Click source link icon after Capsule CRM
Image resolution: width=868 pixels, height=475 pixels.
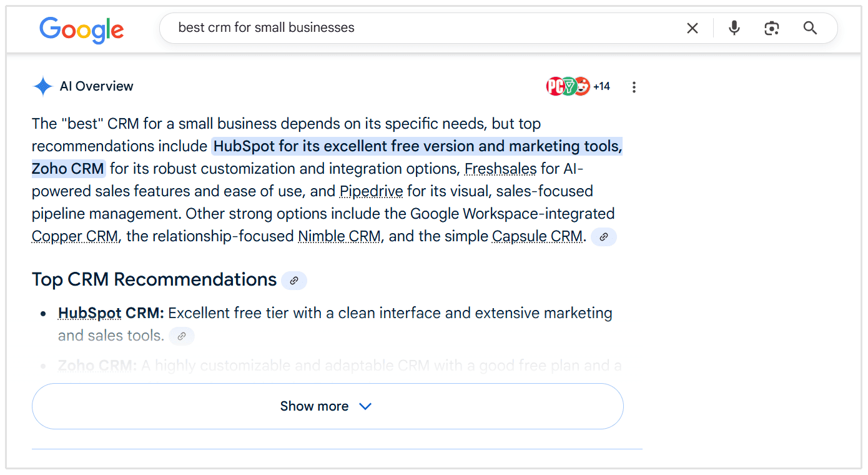point(604,237)
